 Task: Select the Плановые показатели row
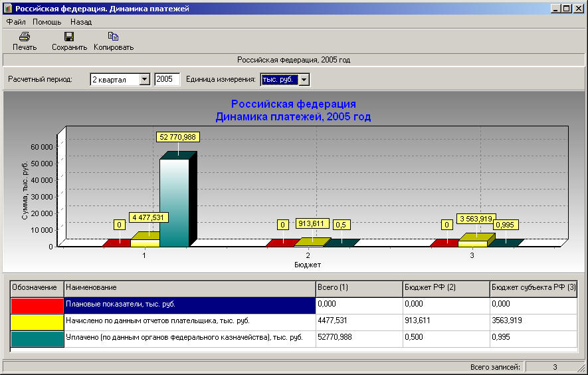189,305
